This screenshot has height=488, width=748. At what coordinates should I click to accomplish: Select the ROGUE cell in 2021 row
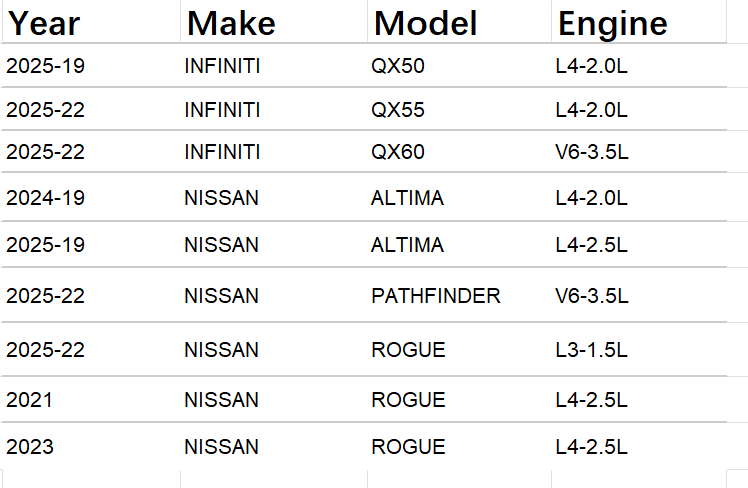[x=408, y=400]
